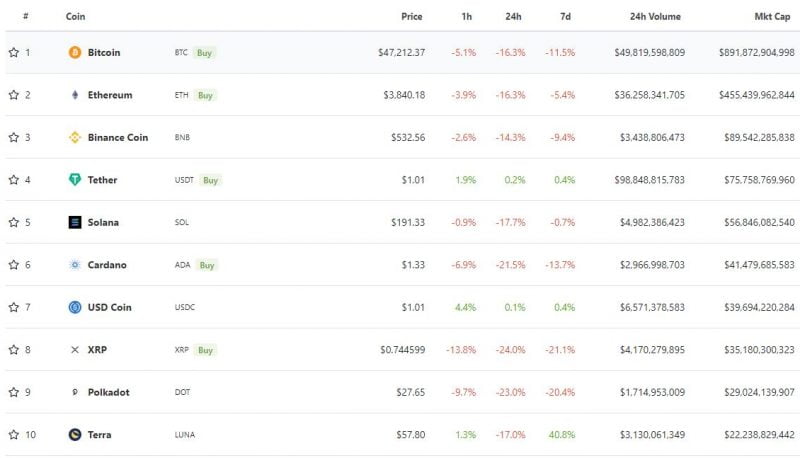800x458 pixels.
Task: Click the Cardano logo icon
Action: tap(75, 265)
